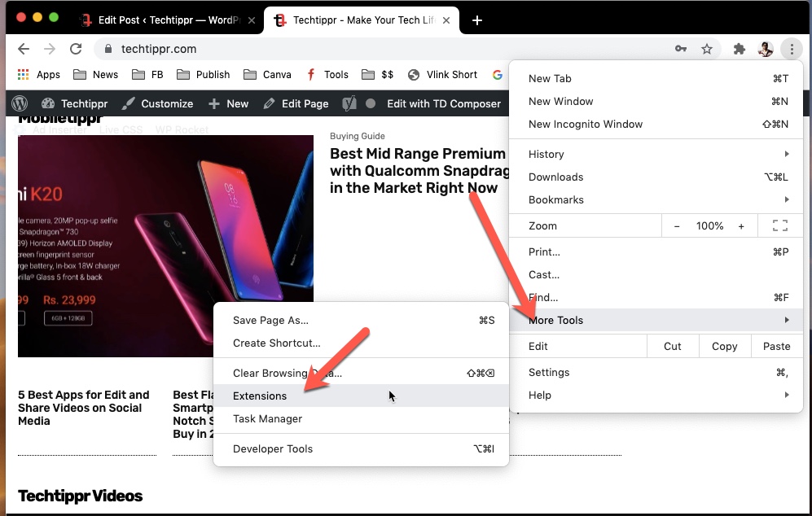
Task: Click the saved passwords key icon
Action: (680, 49)
